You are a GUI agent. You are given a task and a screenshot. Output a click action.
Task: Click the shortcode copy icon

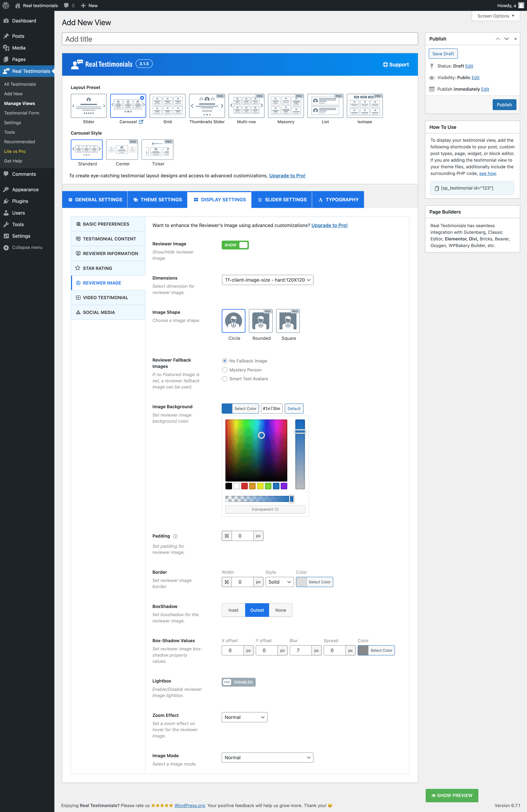436,188
